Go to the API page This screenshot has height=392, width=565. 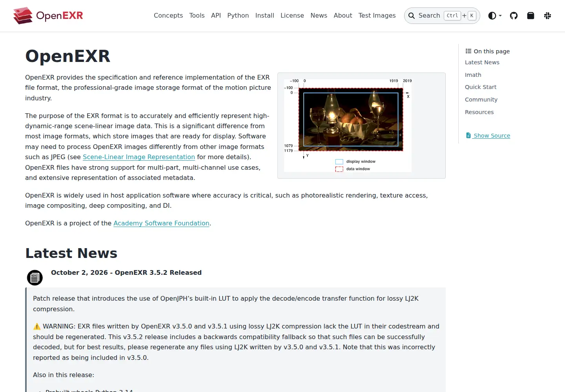tap(216, 16)
